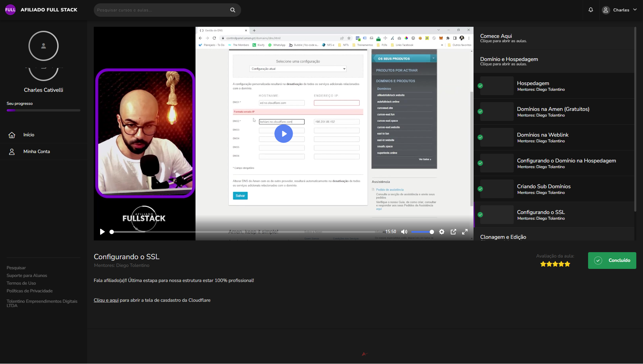Click the search magnifier icon
643x364 pixels.
click(233, 10)
